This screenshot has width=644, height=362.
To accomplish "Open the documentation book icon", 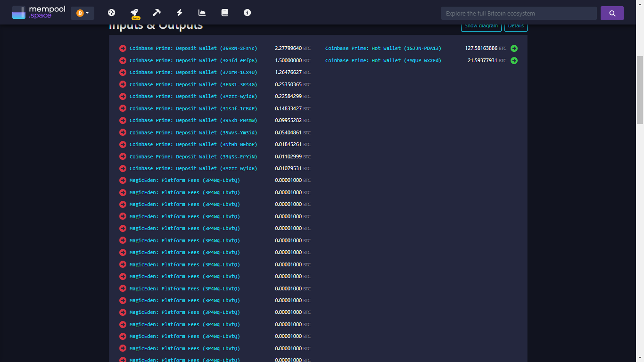I will pyautogui.click(x=224, y=13).
